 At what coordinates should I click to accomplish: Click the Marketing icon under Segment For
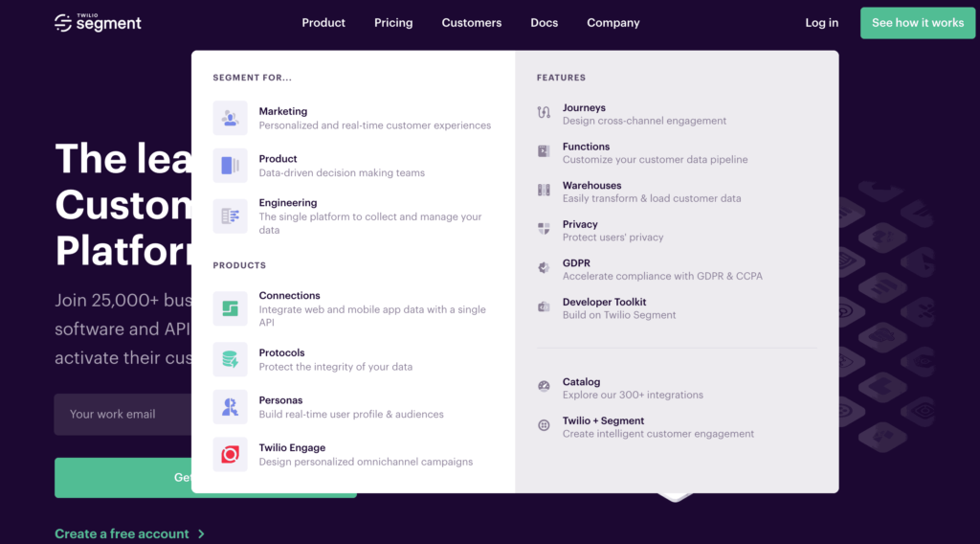pyautogui.click(x=230, y=118)
